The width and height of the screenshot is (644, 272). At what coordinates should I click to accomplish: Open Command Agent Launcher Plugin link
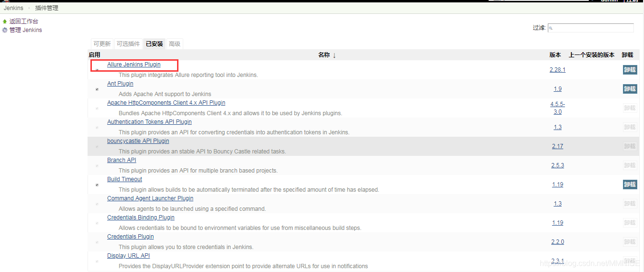pyautogui.click(x=150, y=198)
